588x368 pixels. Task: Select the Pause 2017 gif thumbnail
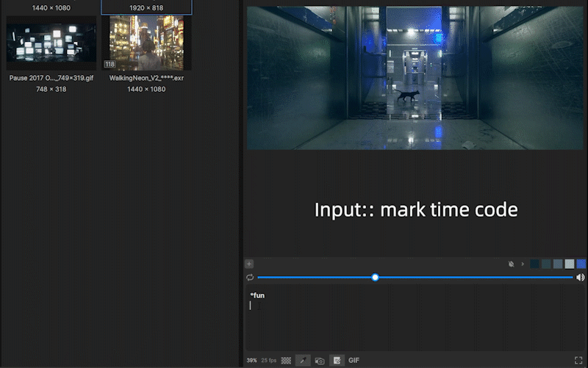(51, 43)
